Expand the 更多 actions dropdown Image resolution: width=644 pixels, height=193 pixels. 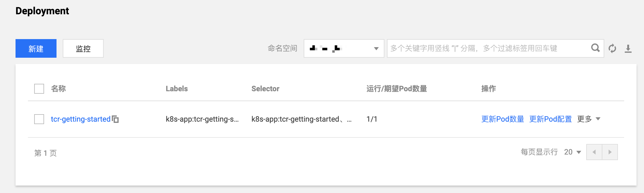[x=589, y=119]
